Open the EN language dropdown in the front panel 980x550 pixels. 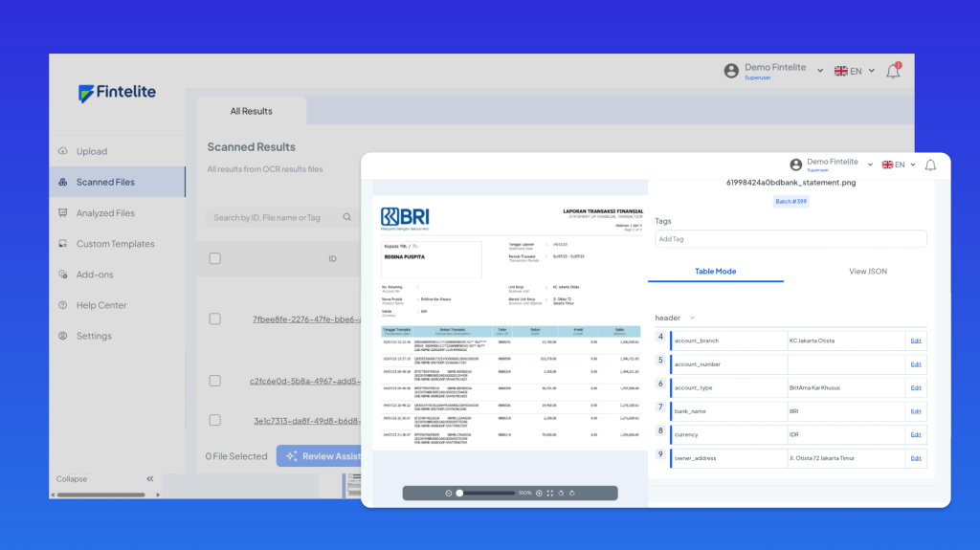[899, 165]
